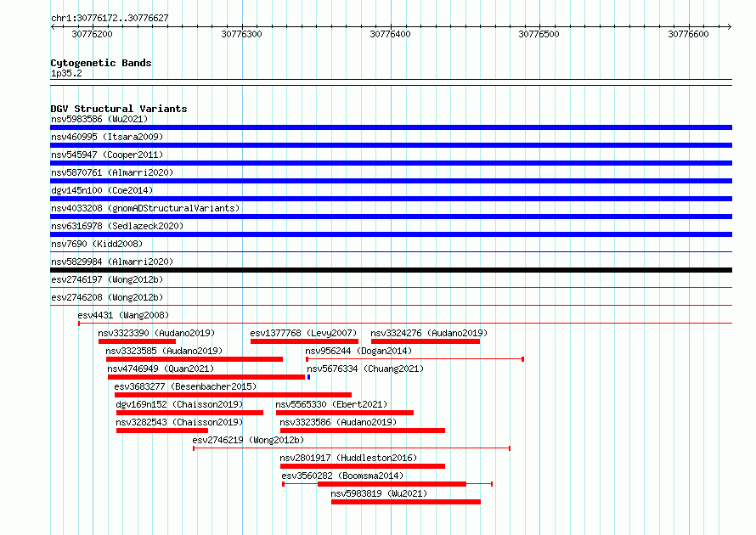Click the red bar under esv1377768 (Levy2007)
756x535 pixels.
(304, 341)
